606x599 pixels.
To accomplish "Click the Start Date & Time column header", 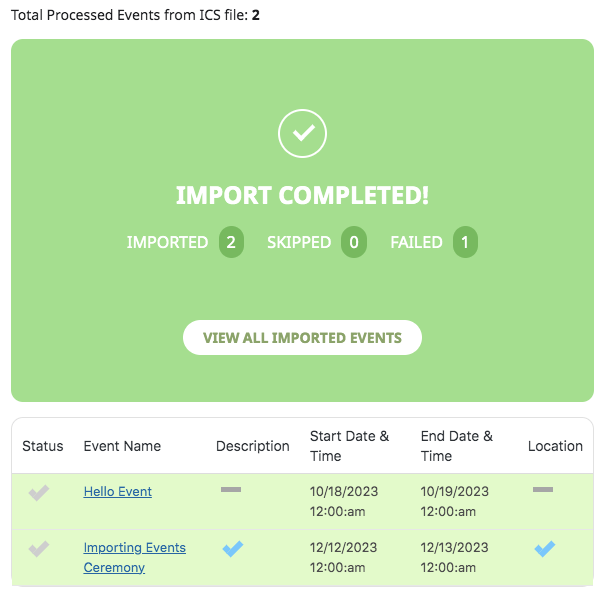I will (349, 446).
